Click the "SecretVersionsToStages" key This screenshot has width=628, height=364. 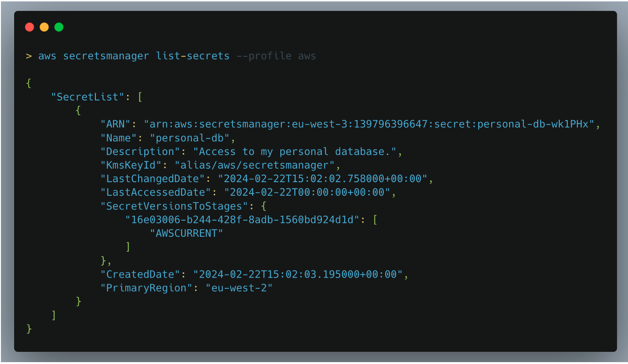point(174,206)
